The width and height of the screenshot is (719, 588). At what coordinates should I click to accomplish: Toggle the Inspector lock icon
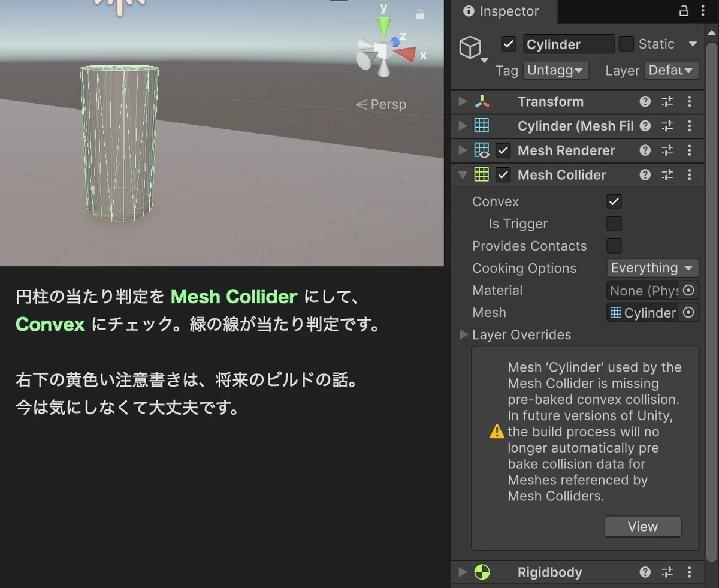[683, 11]
